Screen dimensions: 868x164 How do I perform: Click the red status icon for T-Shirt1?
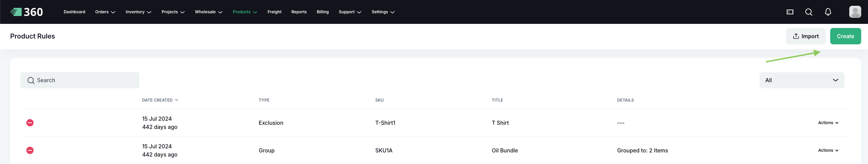[30, 123]
